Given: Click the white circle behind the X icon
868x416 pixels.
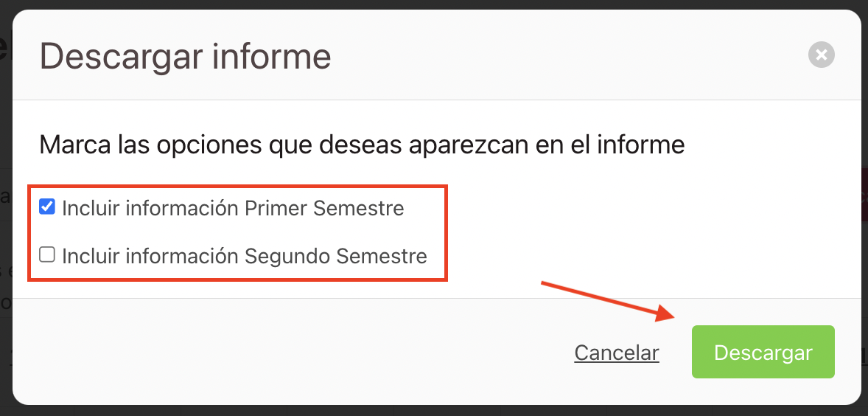Looking at the screenshot, I should coord(821,55).
